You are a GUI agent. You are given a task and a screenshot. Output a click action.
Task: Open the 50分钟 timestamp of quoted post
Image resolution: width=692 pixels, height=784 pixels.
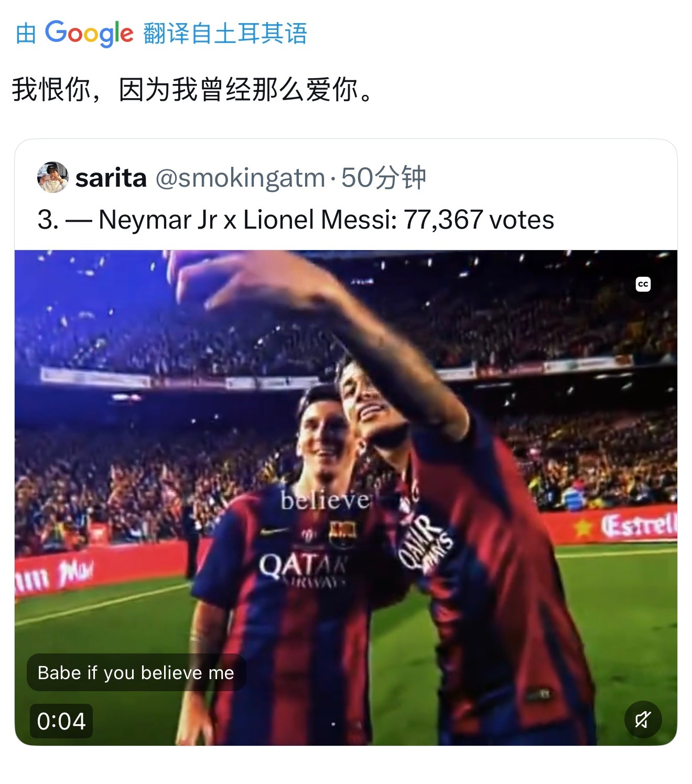(x=383, y=178)
